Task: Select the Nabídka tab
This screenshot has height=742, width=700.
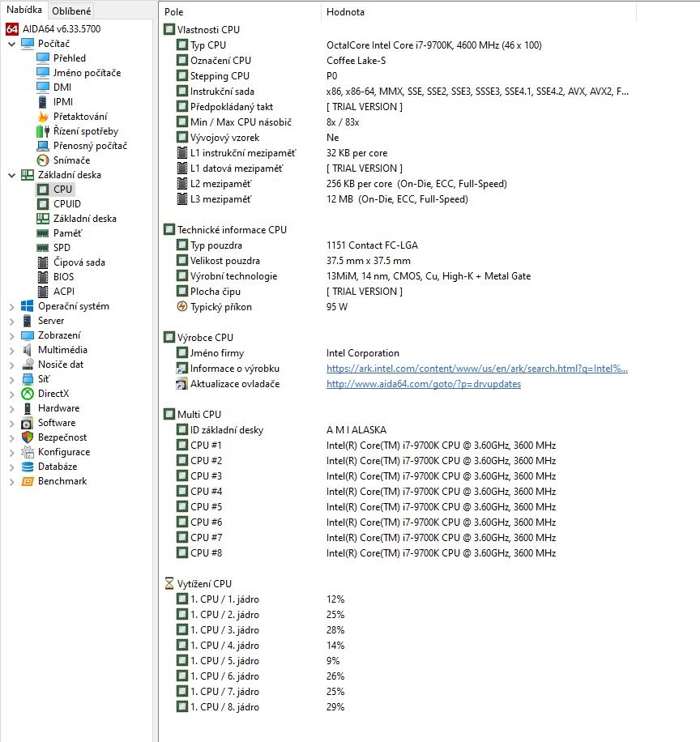Action: pos(23,11)
